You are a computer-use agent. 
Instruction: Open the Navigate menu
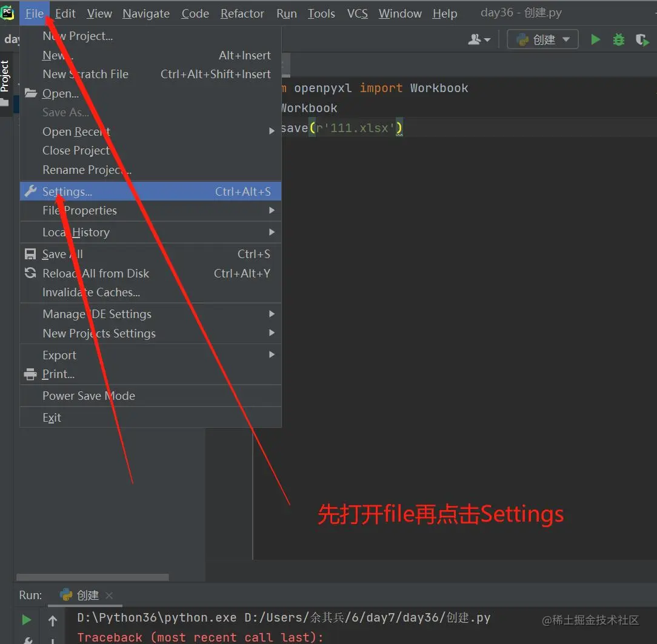point(146,13)
